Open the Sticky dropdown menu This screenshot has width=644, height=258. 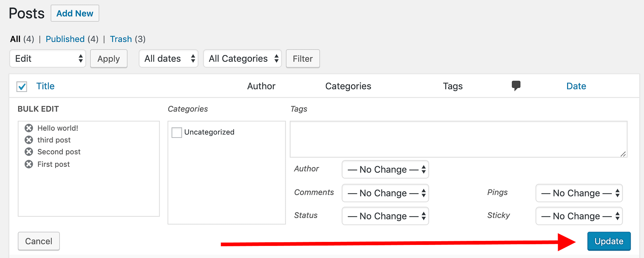tap(579, 216)
